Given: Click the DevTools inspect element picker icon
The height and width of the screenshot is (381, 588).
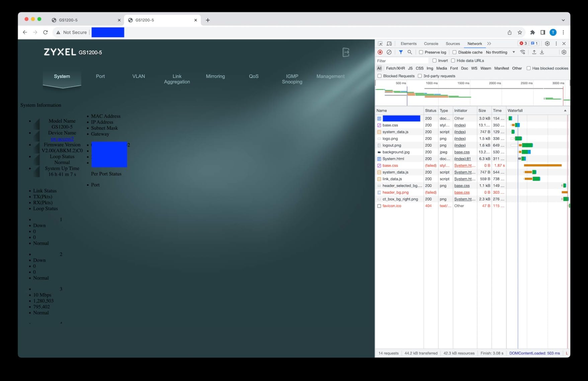Looking at the screenshot, I should (x=380, y=44).
